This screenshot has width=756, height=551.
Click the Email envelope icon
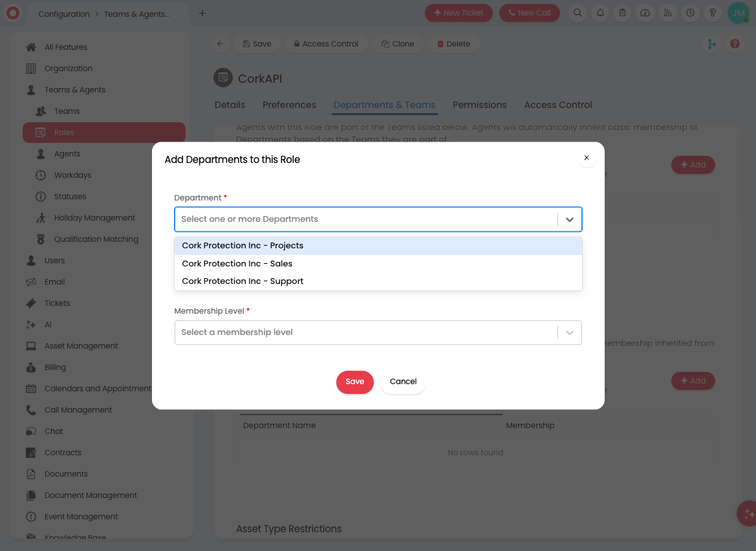[31, 282]
